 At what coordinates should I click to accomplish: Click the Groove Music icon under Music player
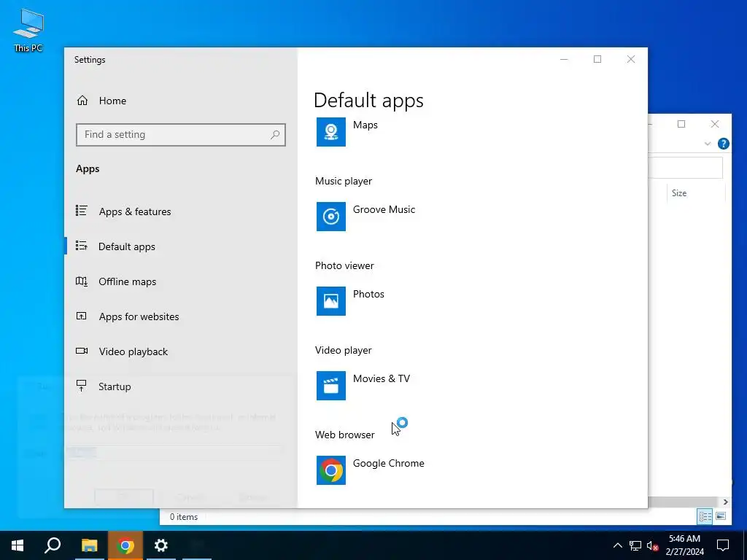[x=331, y=217]
